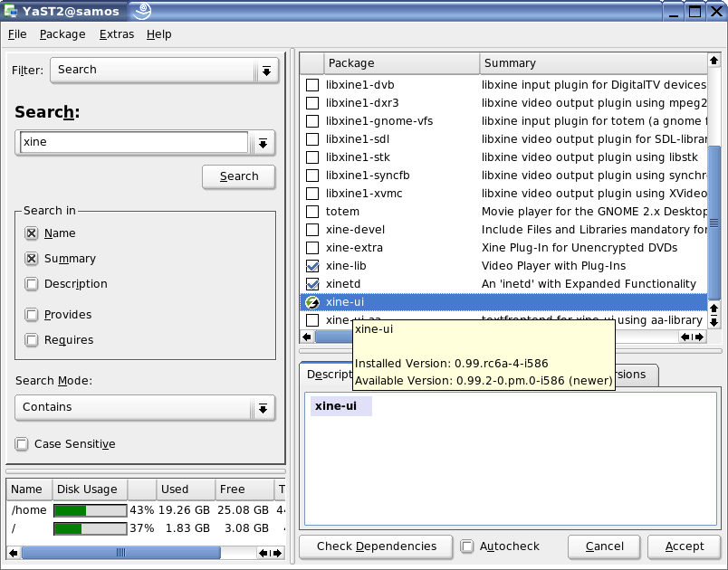Select the libxine1-sdl package row
Viewport: 728px width, 570px height.
point(503,139)
